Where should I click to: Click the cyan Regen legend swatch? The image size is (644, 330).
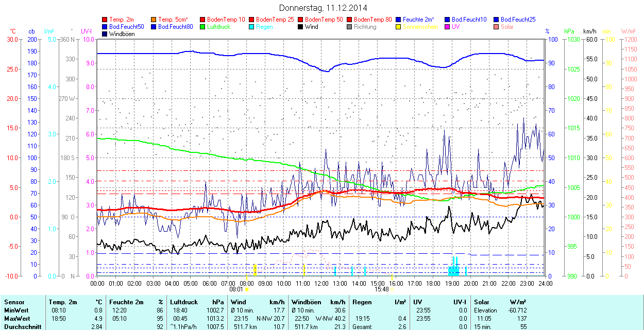[x=252, y=27]
